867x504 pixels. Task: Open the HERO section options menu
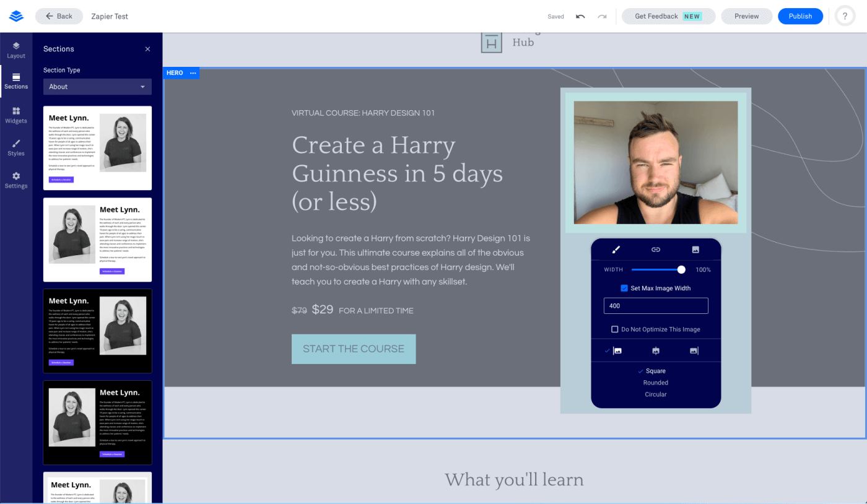(x=193, y=72)
